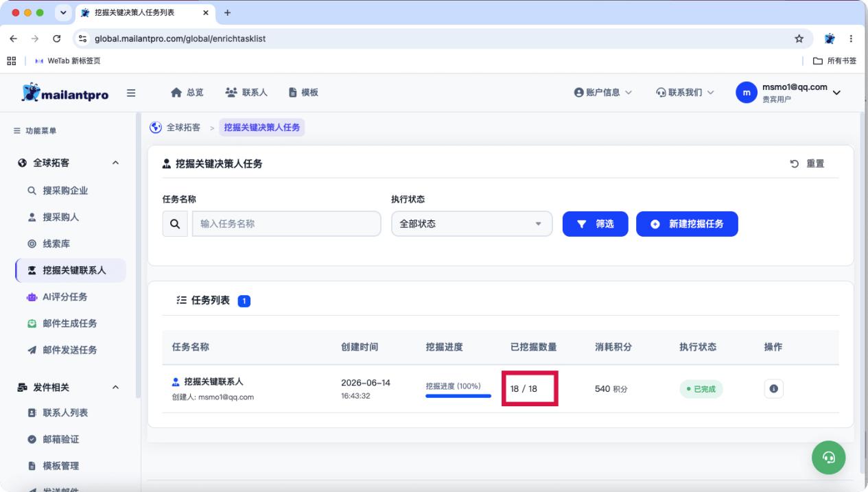Viewport: 868px width, 492px height.
Task: Open the browser three-dot menu
Action: [852, 38]
